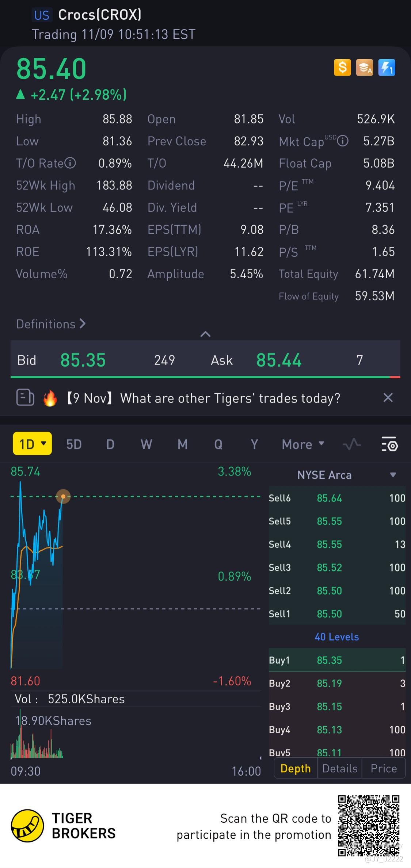Image resolution: width=411 pixels, height=868 pixels.
Task: Select Buy2 row at 85.19
Action: click(x=337, y=683)
